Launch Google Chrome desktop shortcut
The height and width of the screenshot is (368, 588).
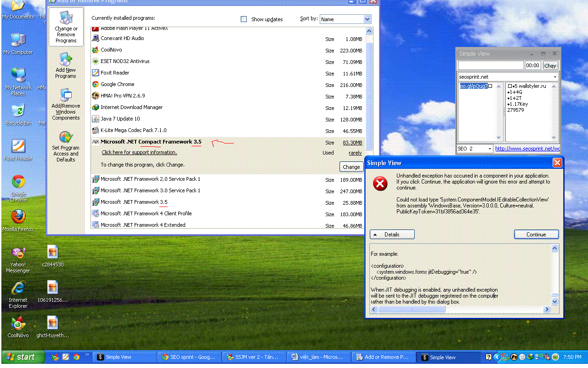pos(18,189)
